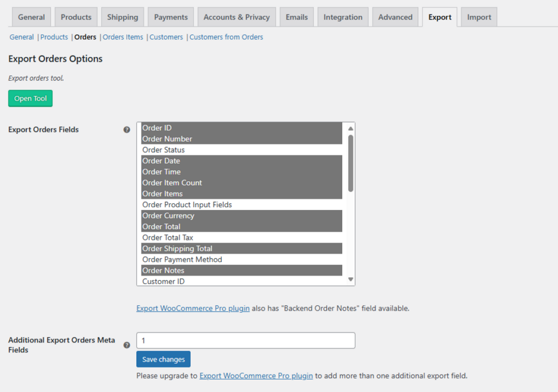Open the Products export sub-section link
Image resolution: width=558 pixels, height=392 pixels.
pyautogui.click(x=54, y=37)
